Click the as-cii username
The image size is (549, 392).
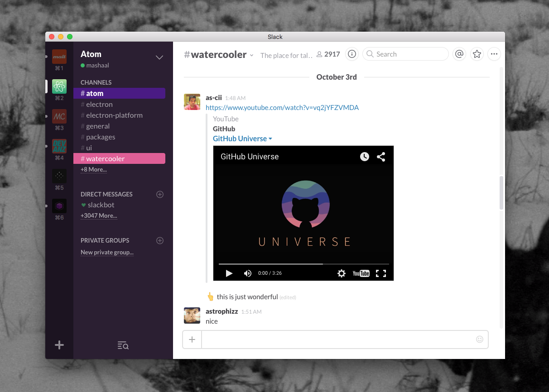point(214,97)
